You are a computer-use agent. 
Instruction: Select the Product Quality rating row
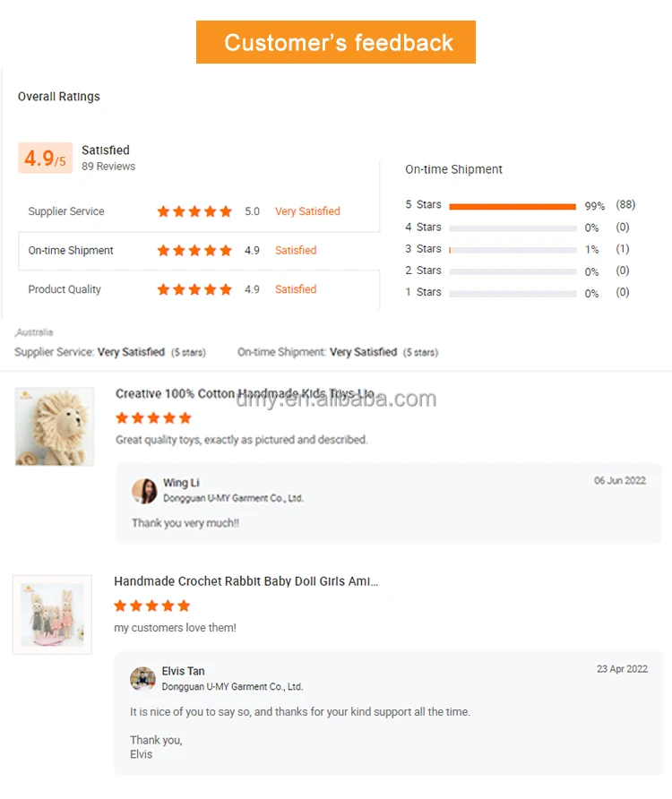pyautogui.click(x=199, y=289)
